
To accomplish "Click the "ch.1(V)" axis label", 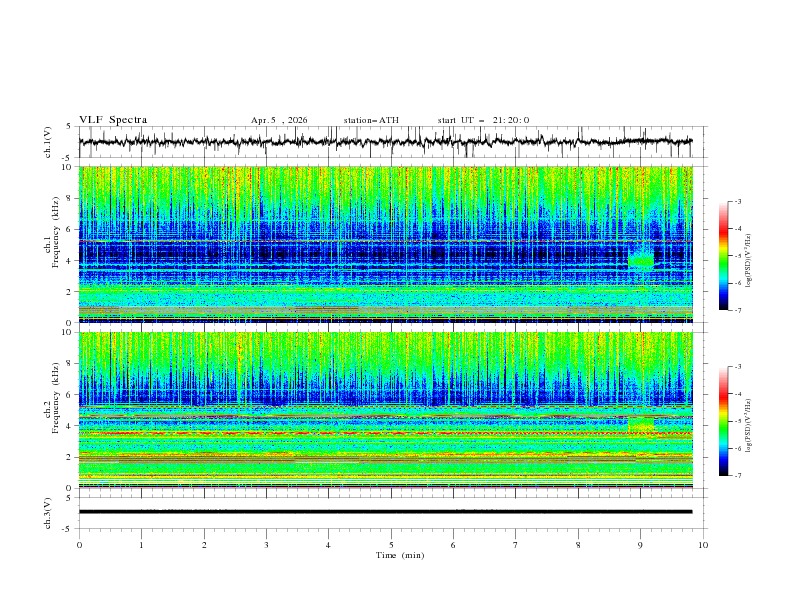I will tap(48, 142).
